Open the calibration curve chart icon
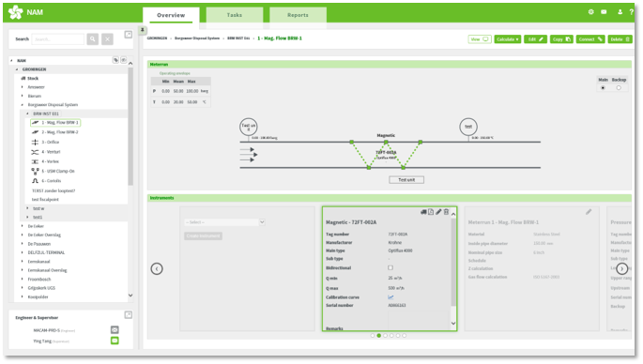The image size is (643, 364). click(390, 297)
